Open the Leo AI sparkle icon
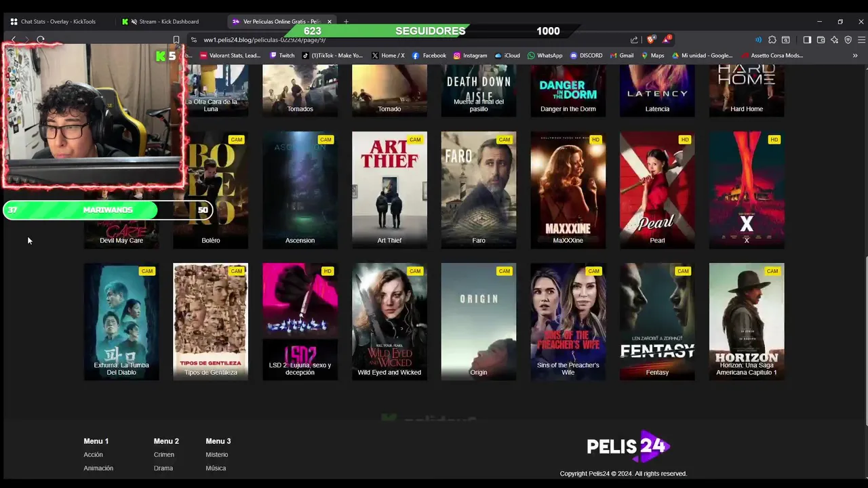 (x=834, y=40)
